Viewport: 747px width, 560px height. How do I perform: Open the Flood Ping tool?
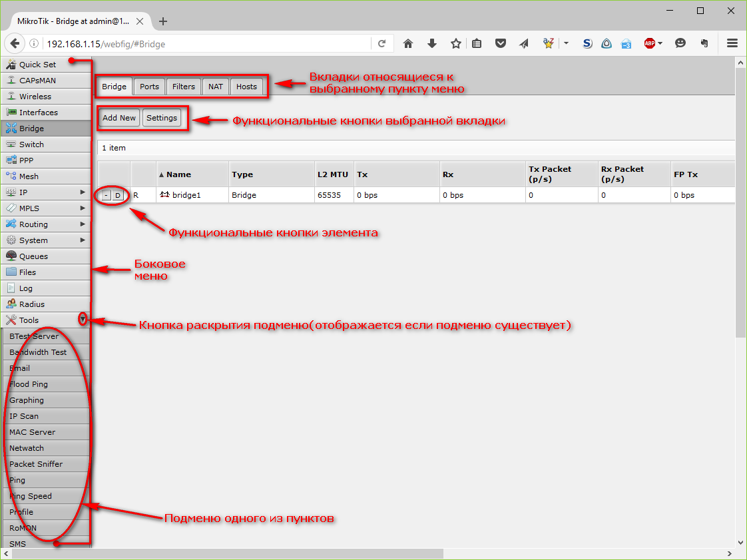46,384
